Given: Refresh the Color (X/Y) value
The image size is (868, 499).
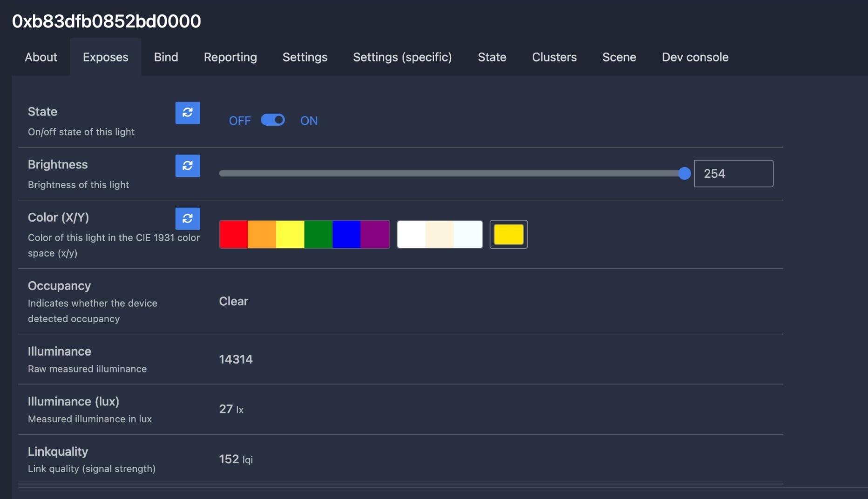Looking at the screenshot, I should [188, 219].
